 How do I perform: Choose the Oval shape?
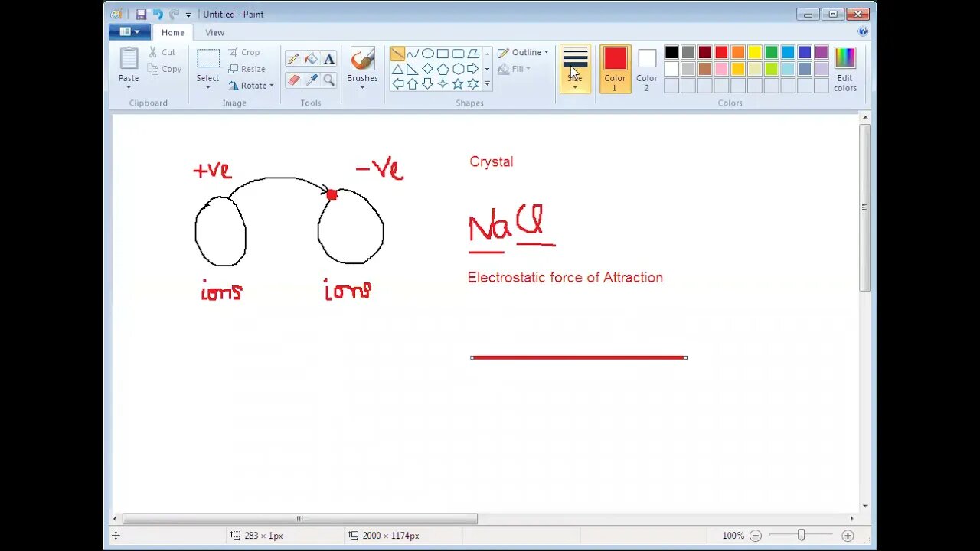(428, 54)
